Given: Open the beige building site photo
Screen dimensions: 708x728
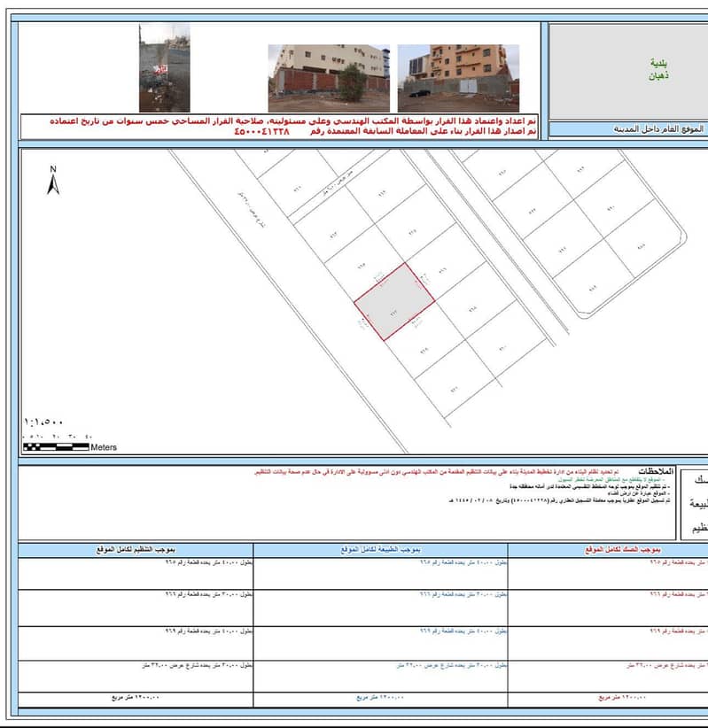Looking at the screenshot, I should [329, 78].
